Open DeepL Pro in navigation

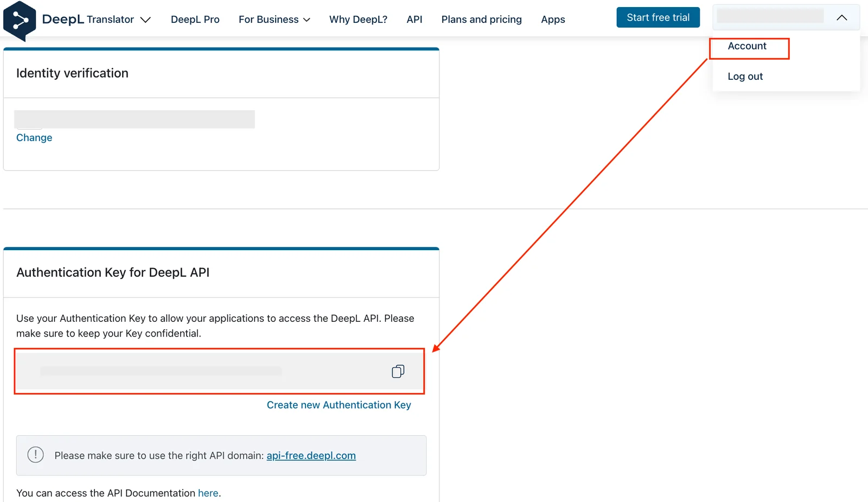pos(195,20)
